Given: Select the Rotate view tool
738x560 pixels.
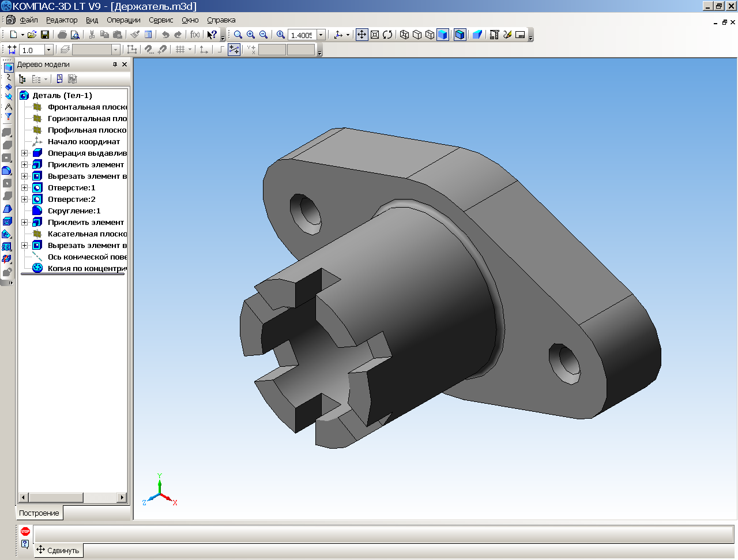Looking at the screenshot, I should pyautogui.click(x=387, y=35).
